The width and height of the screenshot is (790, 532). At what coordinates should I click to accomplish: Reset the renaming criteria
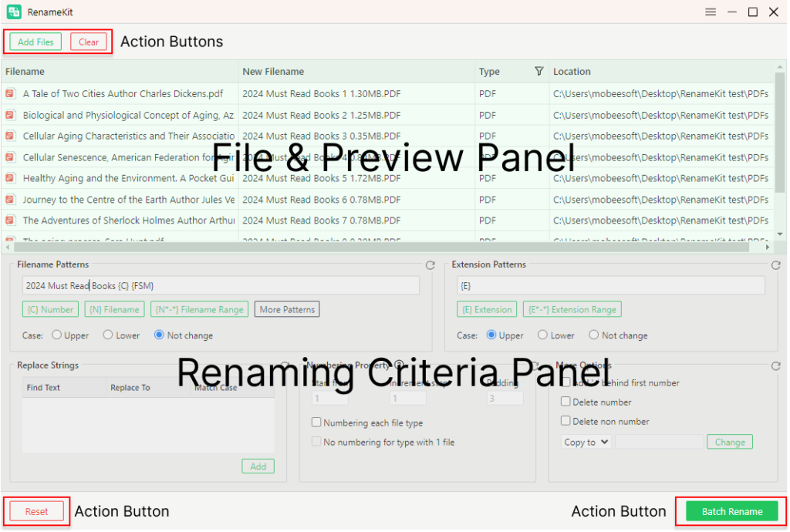point(36,511)
